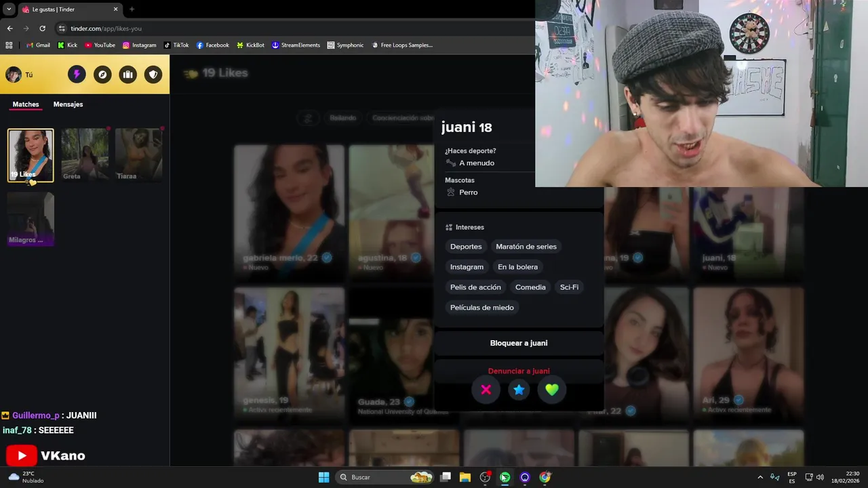
Task: Click the briefcase work mode icon
Action: tap(128, 75)
